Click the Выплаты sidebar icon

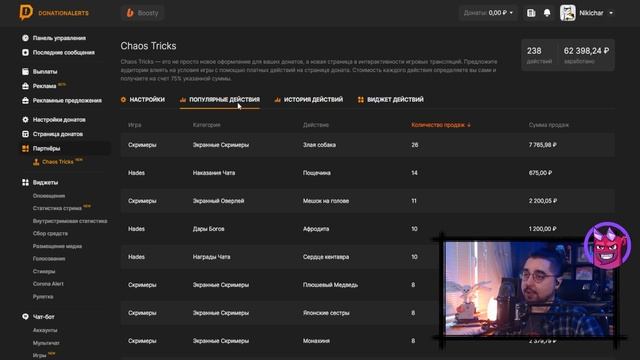[25, 71]
